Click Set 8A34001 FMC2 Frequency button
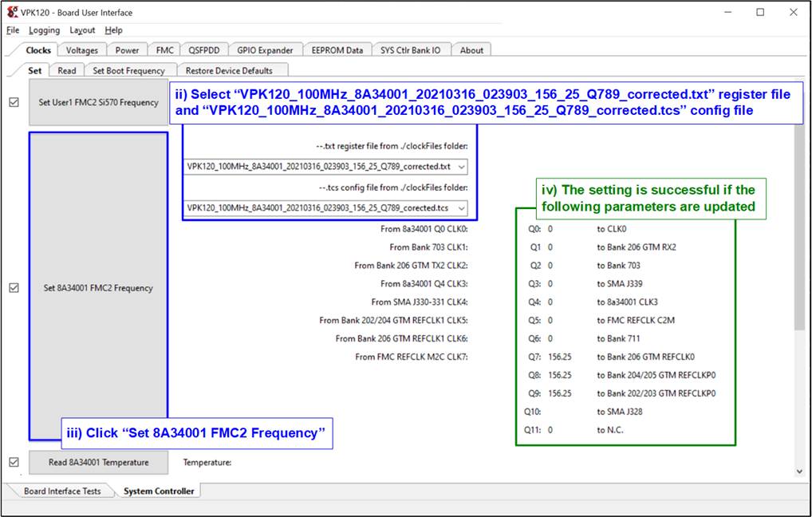The width and height of the screenshot is (812, 517). [x=98, y=286]
